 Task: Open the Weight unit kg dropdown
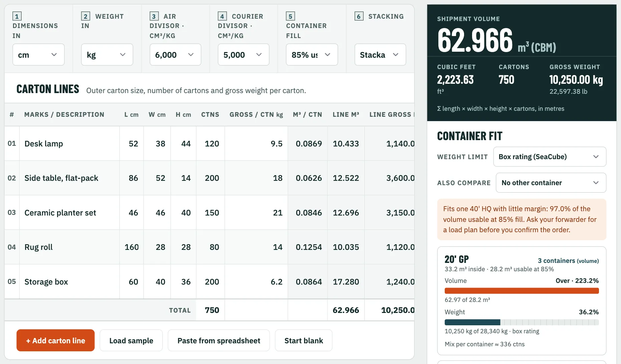[x=107, y=55]
